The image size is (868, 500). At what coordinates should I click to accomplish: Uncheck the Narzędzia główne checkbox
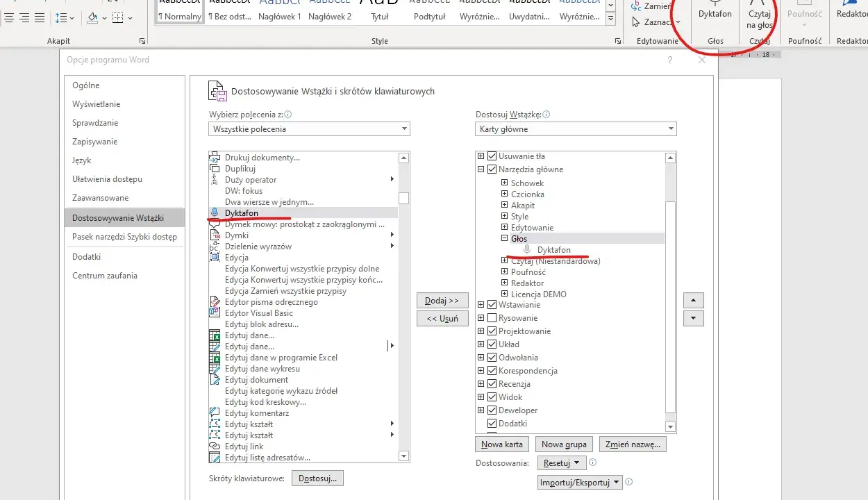(492, 169)
